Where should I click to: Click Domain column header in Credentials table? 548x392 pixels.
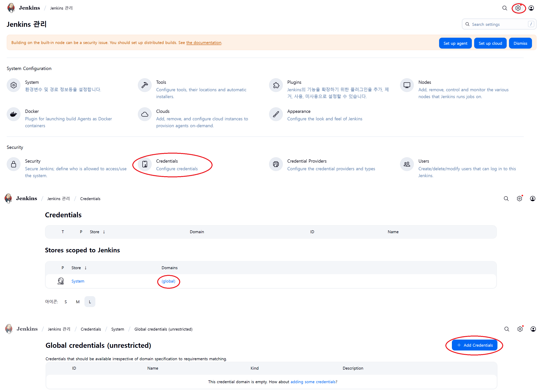(x=197, y=232)
